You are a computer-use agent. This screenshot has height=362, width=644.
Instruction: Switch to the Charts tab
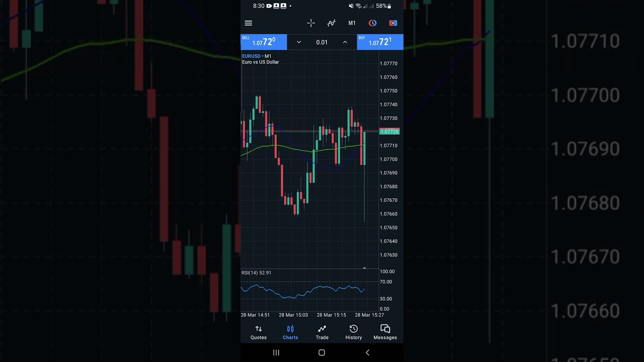pos(290,332)
